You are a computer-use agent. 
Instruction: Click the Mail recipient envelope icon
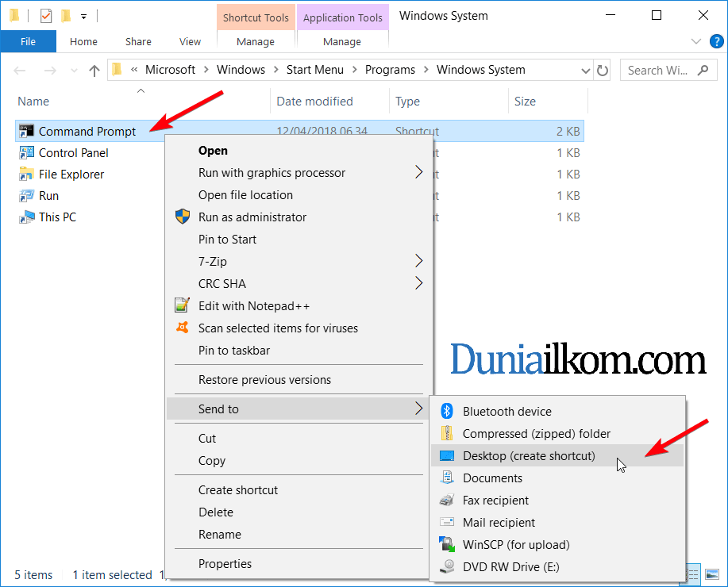(x=447, y=522)
